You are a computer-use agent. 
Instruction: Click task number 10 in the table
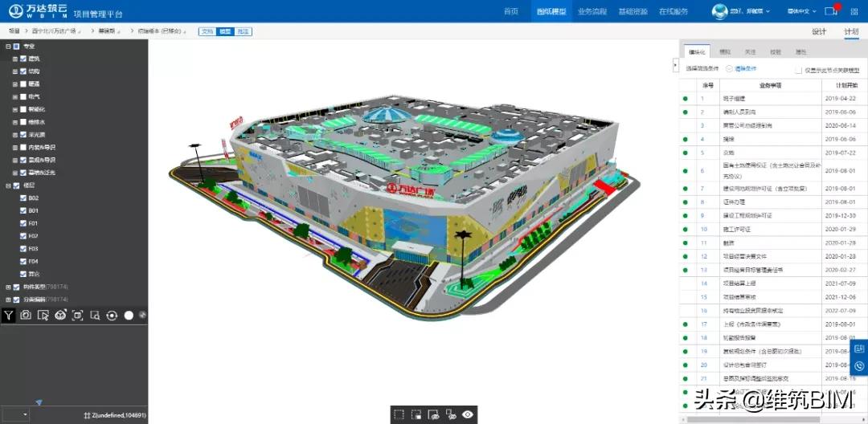[x=704, y=229]
